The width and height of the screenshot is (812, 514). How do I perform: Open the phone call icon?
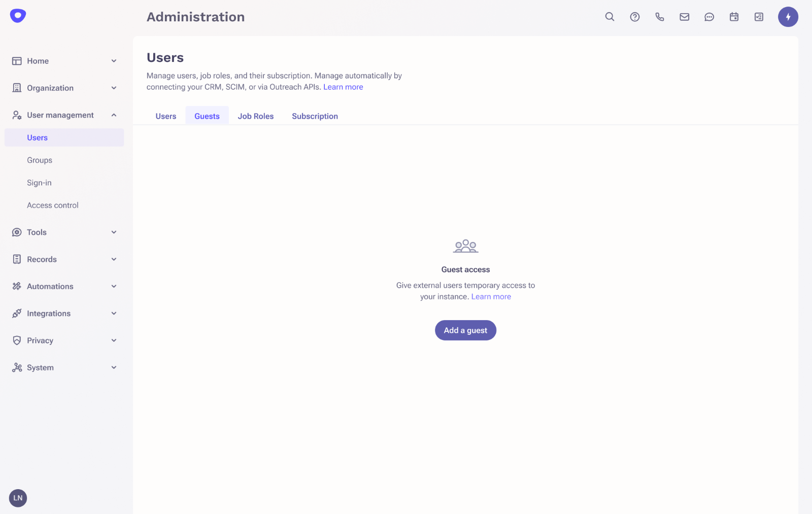(x=659, y=17)
